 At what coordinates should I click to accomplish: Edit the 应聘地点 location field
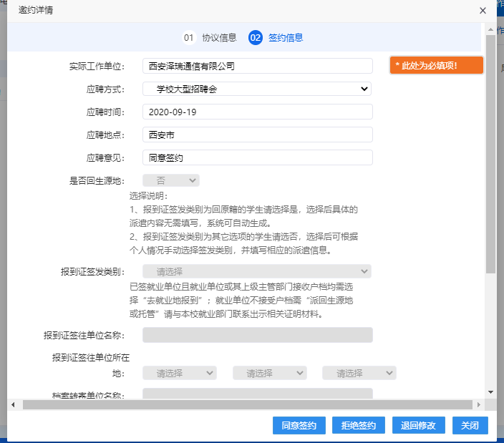[257, 135]
